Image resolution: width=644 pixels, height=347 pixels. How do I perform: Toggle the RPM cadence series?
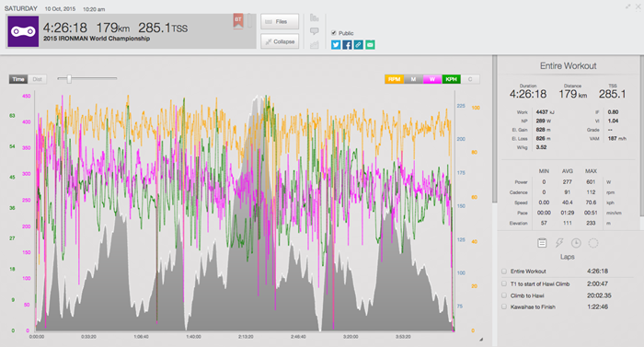click(394, 79)
